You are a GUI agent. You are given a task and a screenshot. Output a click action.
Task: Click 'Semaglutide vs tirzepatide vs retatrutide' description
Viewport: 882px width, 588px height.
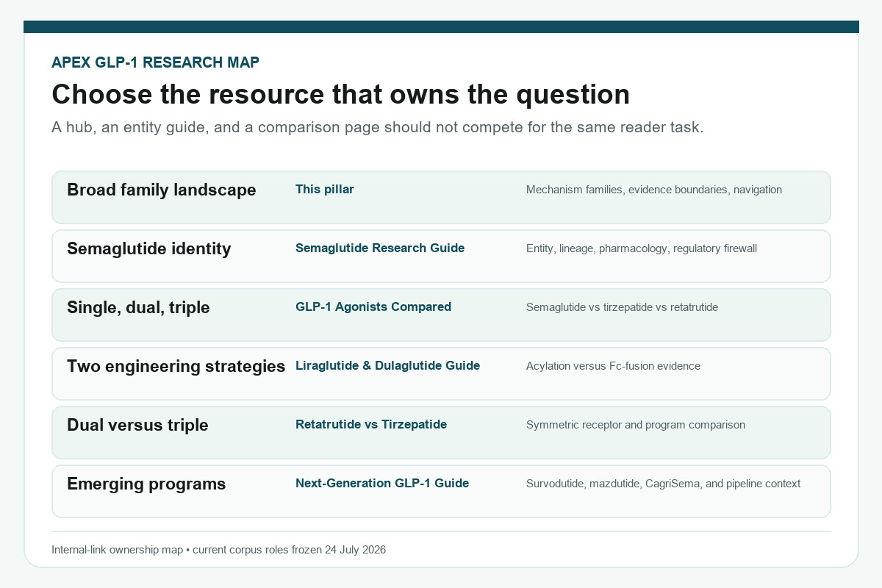pos(622,307)
